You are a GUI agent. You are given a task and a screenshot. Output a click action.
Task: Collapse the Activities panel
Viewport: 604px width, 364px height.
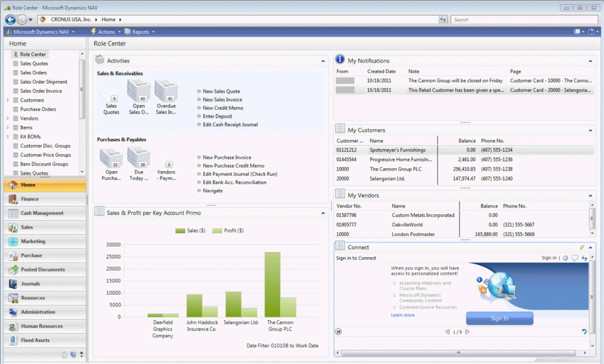point(323,61)
